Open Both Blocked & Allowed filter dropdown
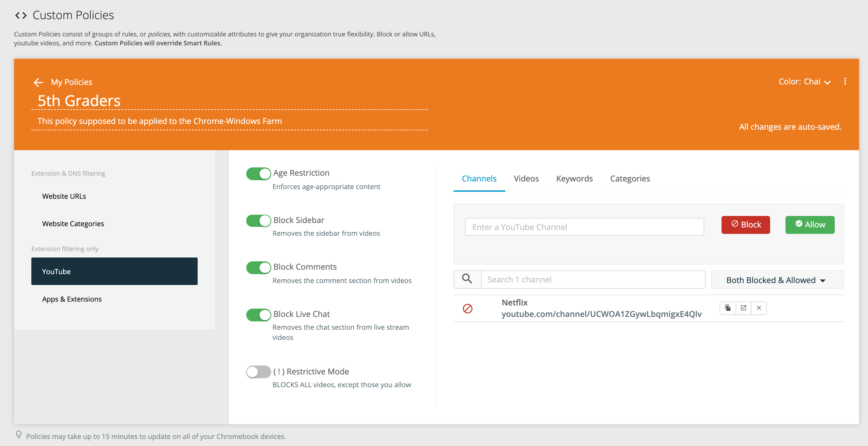The image size is (868, 446). [777, 280]
